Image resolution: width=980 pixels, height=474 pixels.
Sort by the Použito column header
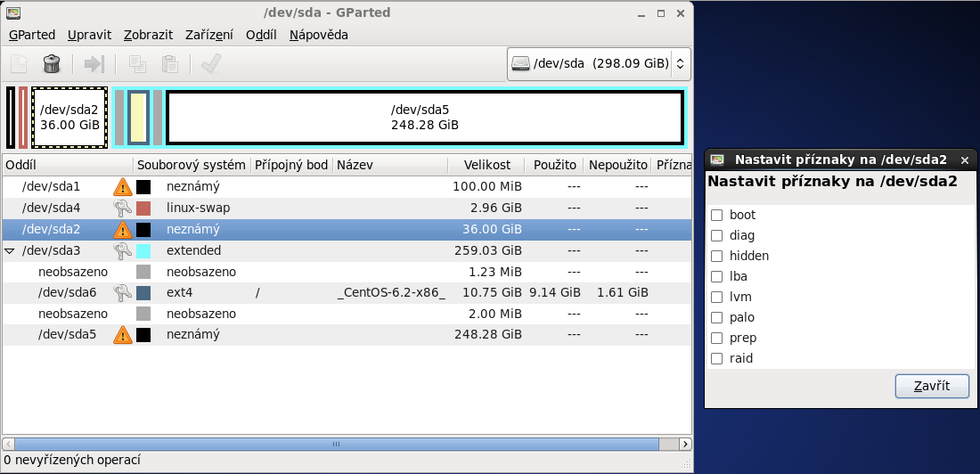[x=554, y=165]
